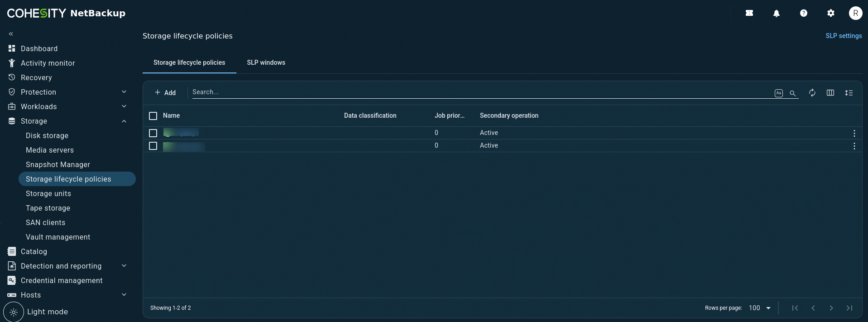Go to last page
868x322 pixels.
click(x=849, y=308)
